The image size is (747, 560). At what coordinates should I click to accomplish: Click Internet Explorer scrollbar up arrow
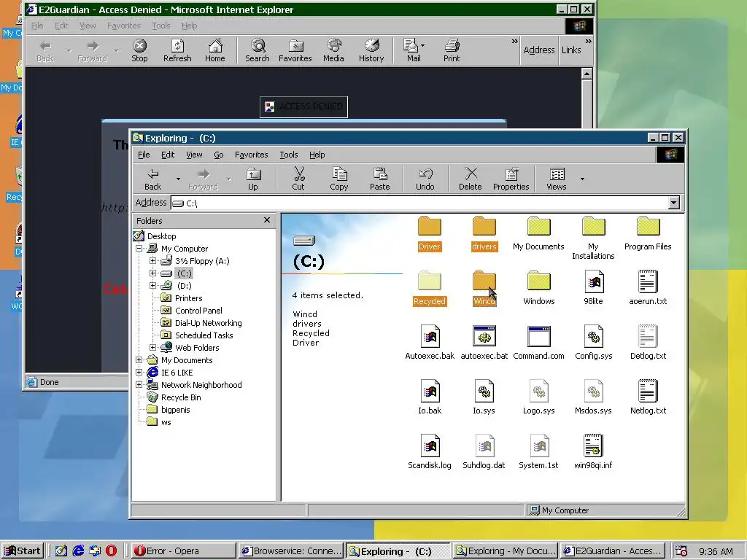pyautogui.click(x=587, y=74)
